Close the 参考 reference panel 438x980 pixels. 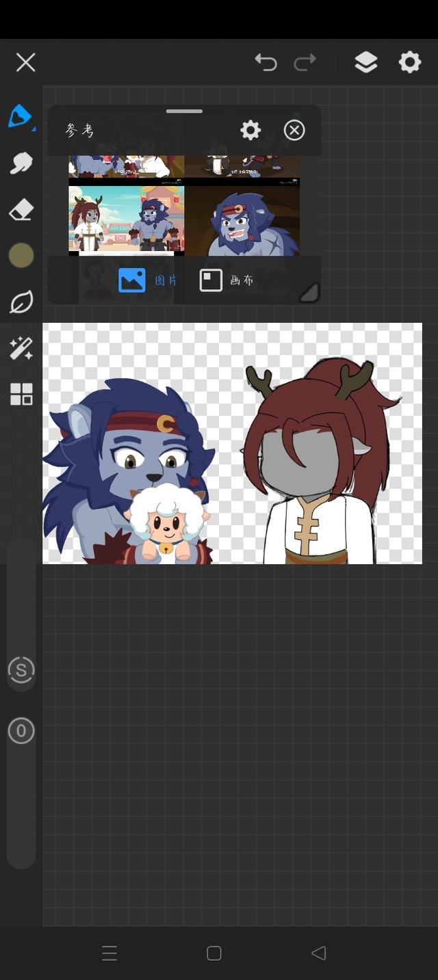click(x=294, y=130)
